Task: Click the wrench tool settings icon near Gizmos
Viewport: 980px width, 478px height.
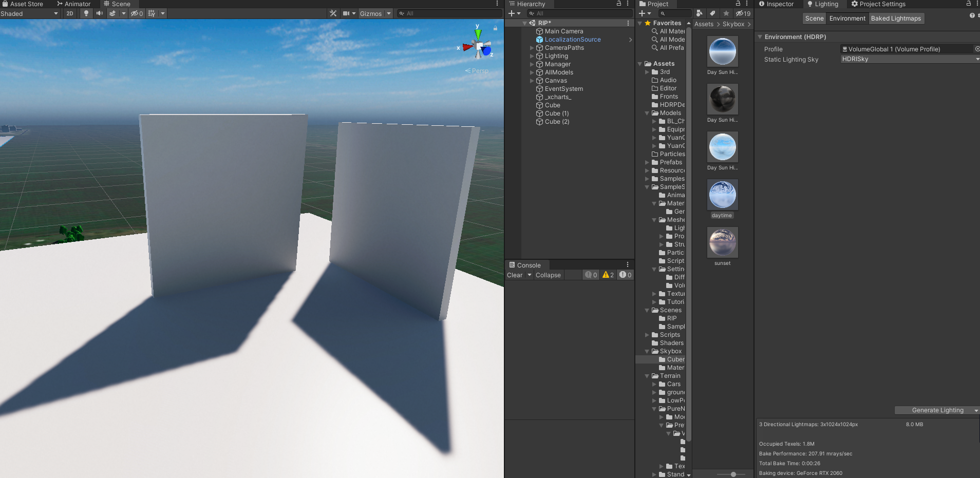Action: tap(333, 13)
